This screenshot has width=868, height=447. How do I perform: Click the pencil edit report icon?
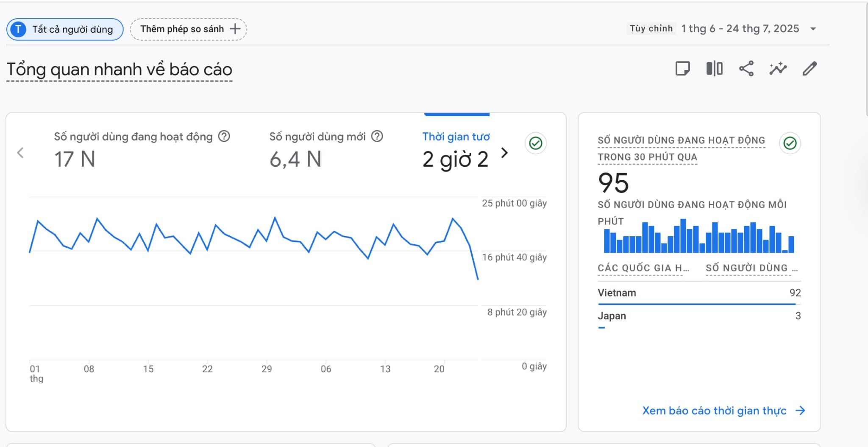pos(810,68)
